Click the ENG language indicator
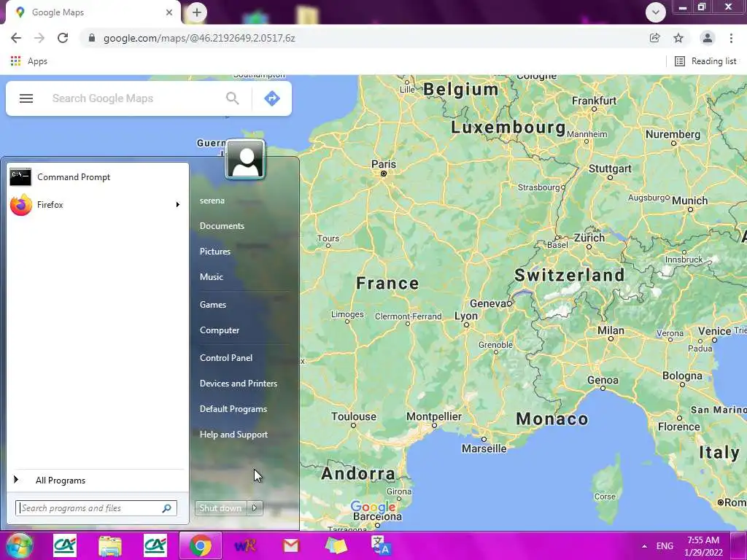The width and height of the screenshot is (747, 560). pos(665,546)
